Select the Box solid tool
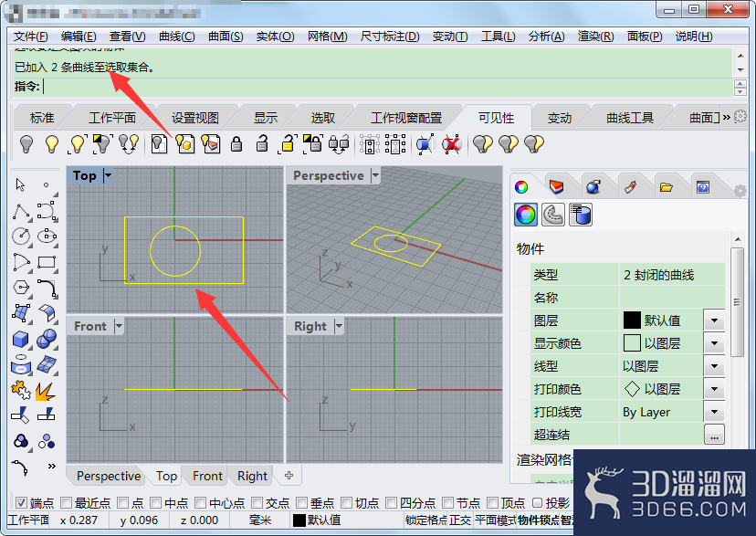This screenshot has height=536, width=756. [x=21, y=340]
